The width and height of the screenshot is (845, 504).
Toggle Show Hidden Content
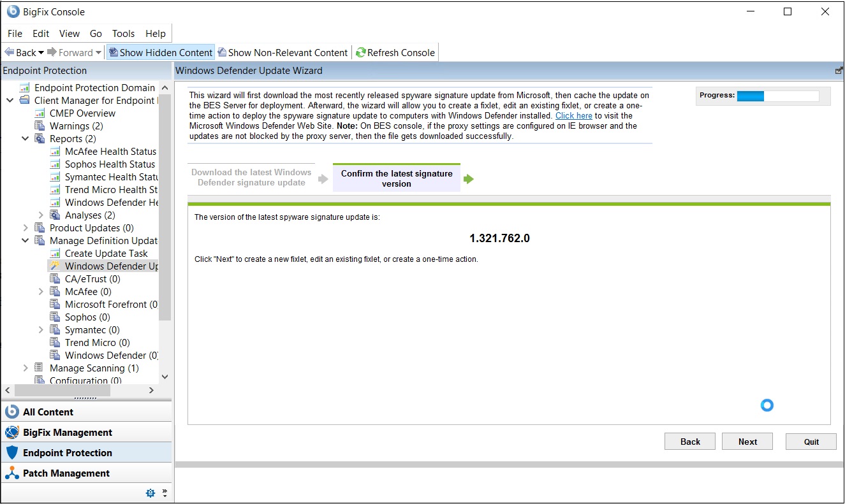(x=160, y=52)
